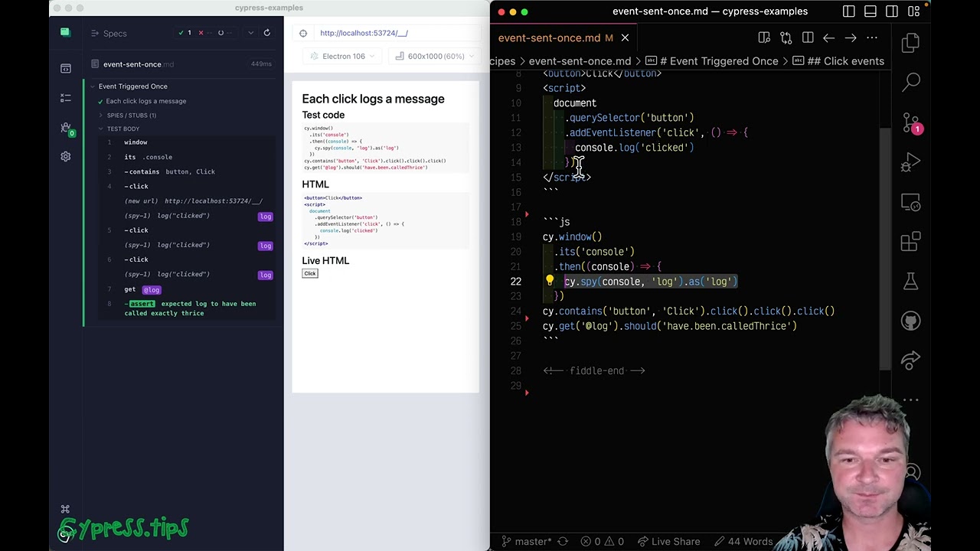Open the 600x1000 viewport dropdown
Viewport: 980px width, 551px height.
click(434, 56)
